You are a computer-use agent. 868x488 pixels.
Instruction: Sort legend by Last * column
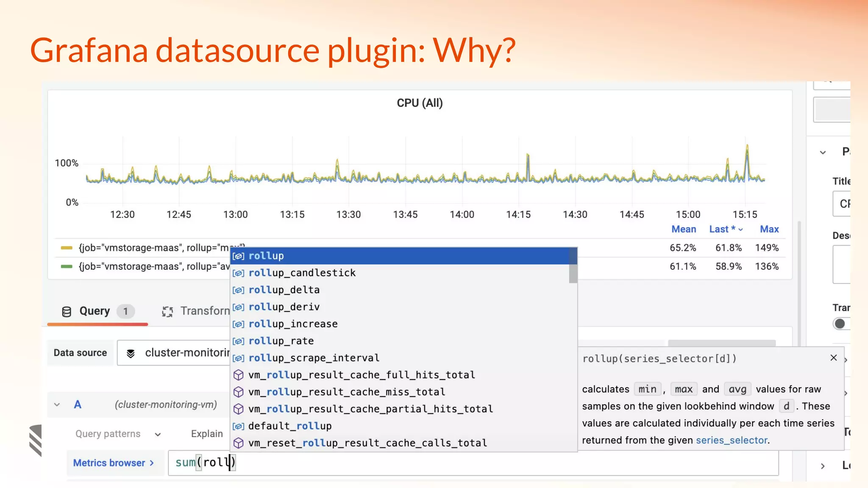726,229
